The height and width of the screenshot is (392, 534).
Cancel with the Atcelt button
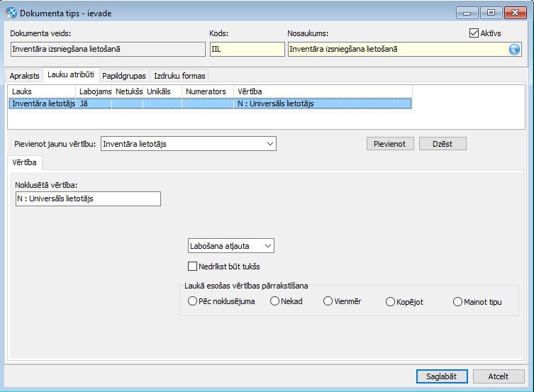[x=499, y=376]
